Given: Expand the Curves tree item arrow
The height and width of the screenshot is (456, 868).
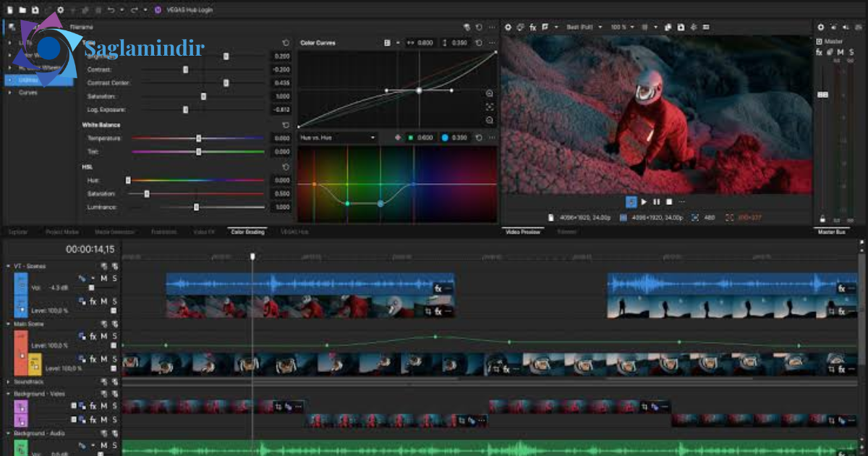Looking at the screenshot, I should pos(9,93).
